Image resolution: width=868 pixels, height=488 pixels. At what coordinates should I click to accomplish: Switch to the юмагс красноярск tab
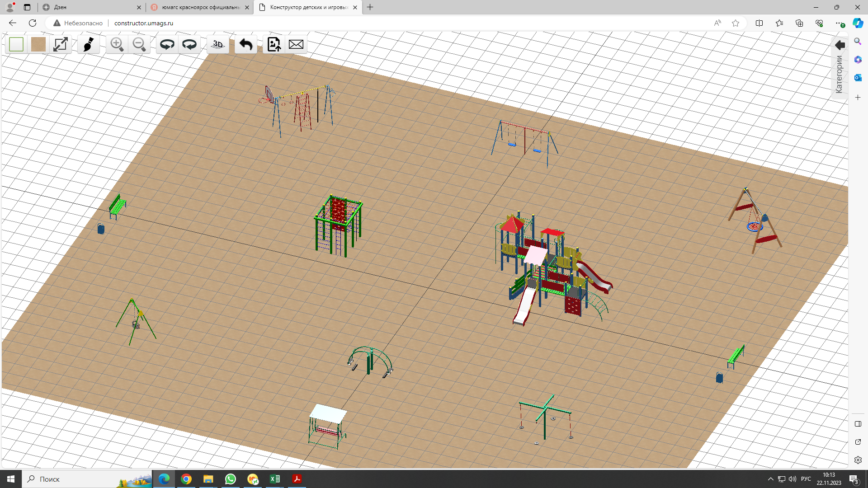(200, 7)
